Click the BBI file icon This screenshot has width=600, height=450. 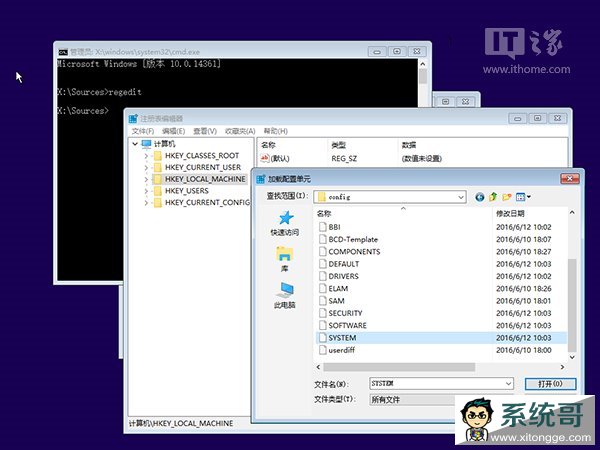coord(323,227)
